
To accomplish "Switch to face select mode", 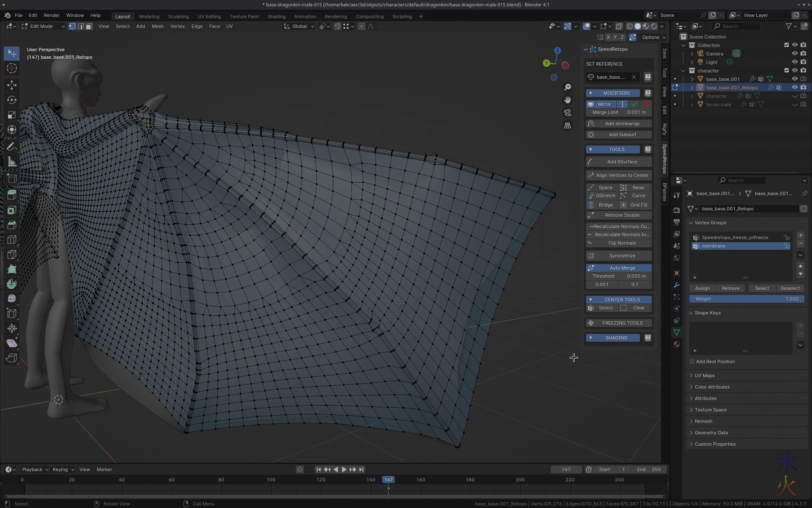I will [89, 26].
